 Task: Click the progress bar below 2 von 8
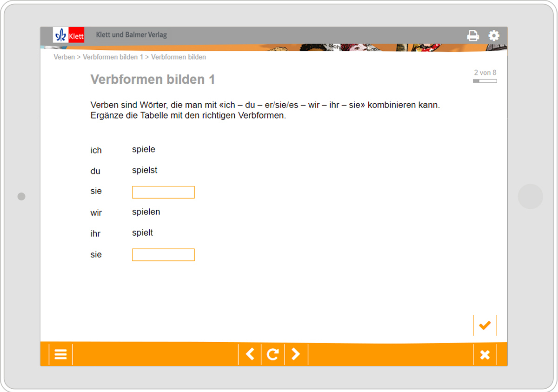[485, 80]
